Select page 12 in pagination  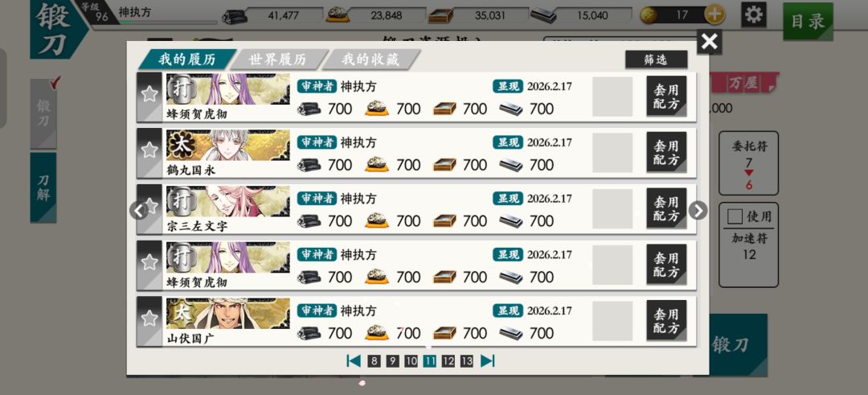(x=448, y=361)
